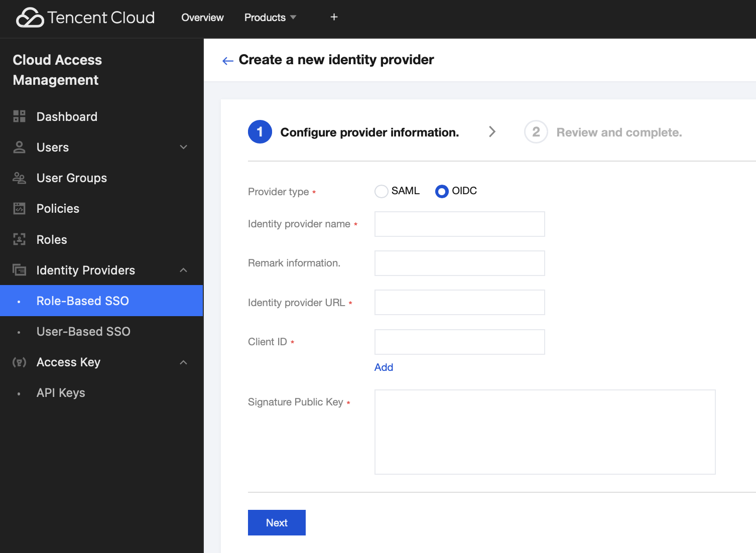Click the Dashboard grid icon in sidebar

click(x=19, y=116)
